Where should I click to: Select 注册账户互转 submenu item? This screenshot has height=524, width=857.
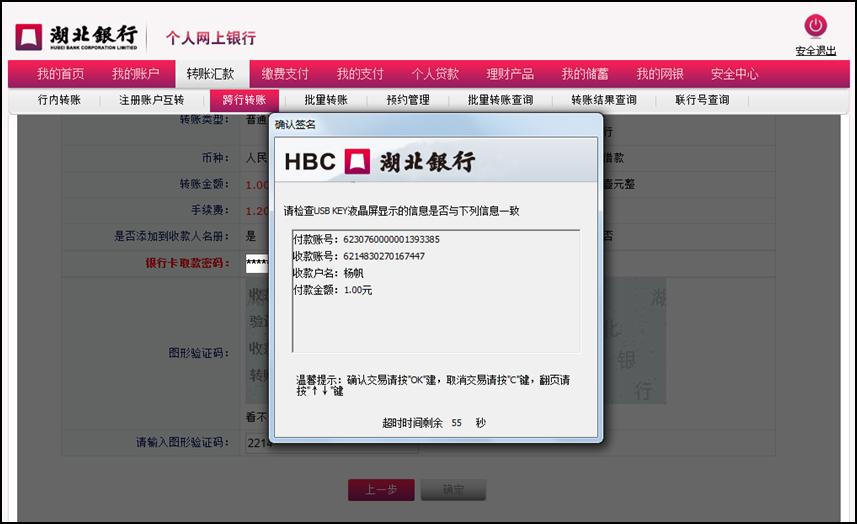(x=152, y=100)
